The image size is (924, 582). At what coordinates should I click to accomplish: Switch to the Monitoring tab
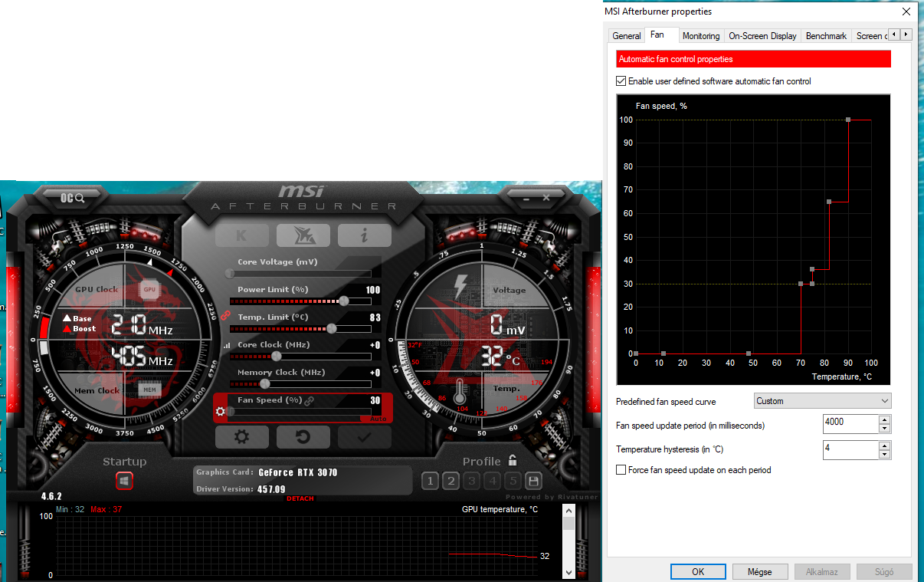pos(701,36)
